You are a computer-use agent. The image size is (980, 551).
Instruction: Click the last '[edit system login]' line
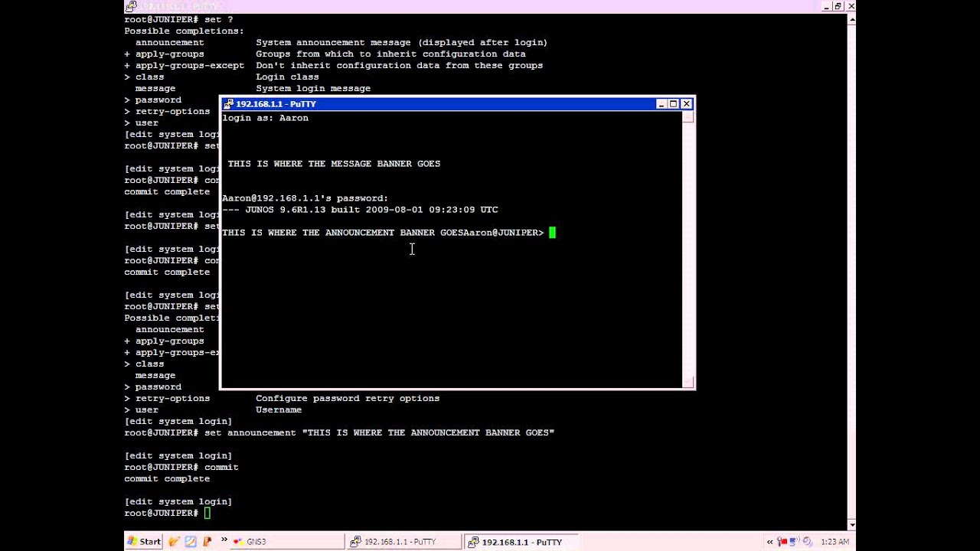pyautogui.click(x=178, y=501)
